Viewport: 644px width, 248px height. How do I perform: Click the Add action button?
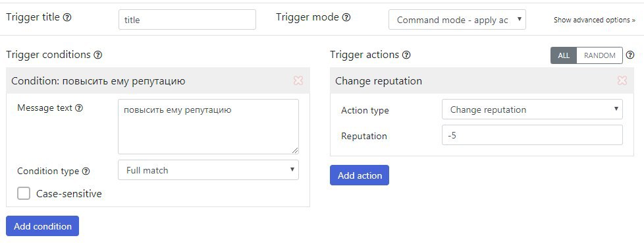point(360,175)
